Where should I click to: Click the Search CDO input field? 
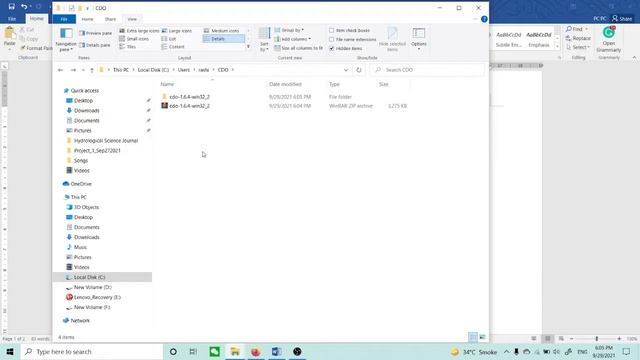coord(427,70)
